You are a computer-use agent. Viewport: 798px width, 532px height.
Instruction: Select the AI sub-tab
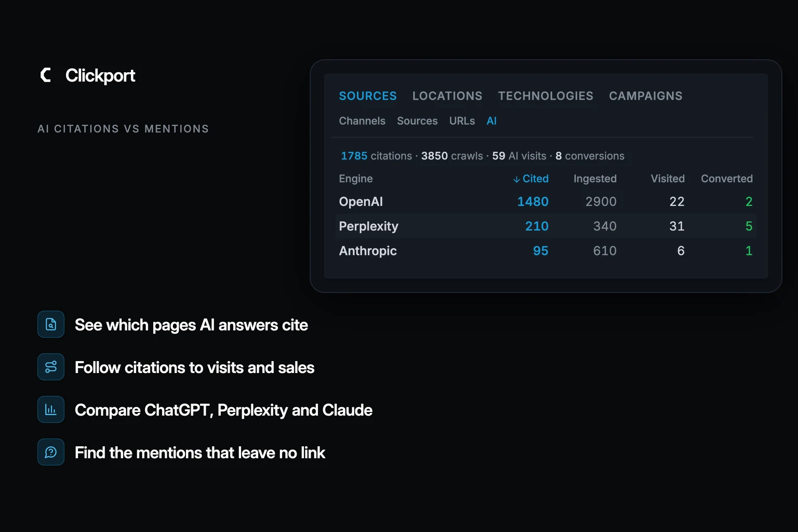coord(491,121)
